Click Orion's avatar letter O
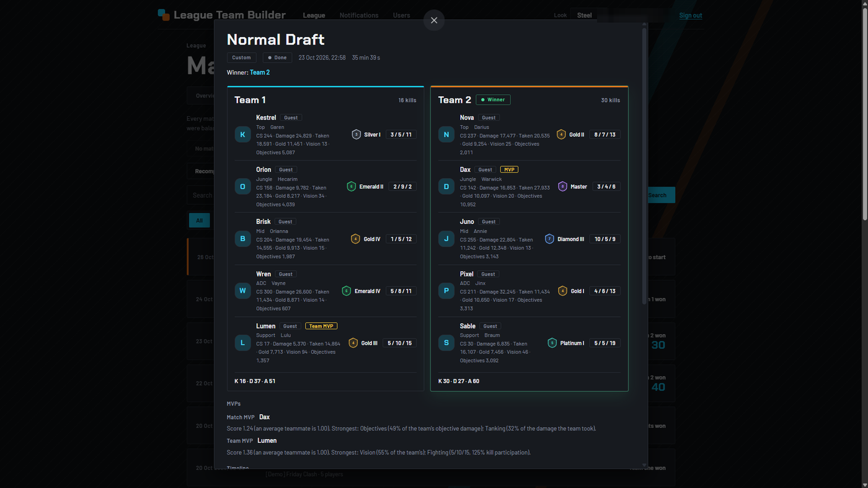868x488 pixels. (242, 187)
